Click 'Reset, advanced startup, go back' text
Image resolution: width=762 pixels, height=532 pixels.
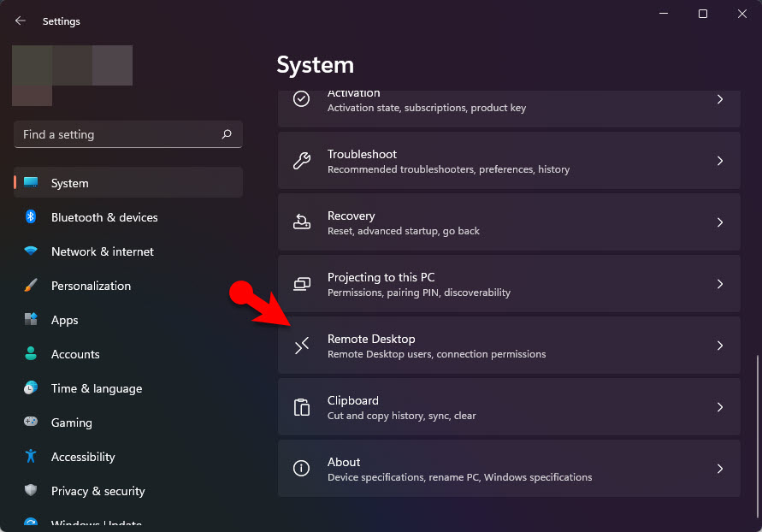pos(404,231)
